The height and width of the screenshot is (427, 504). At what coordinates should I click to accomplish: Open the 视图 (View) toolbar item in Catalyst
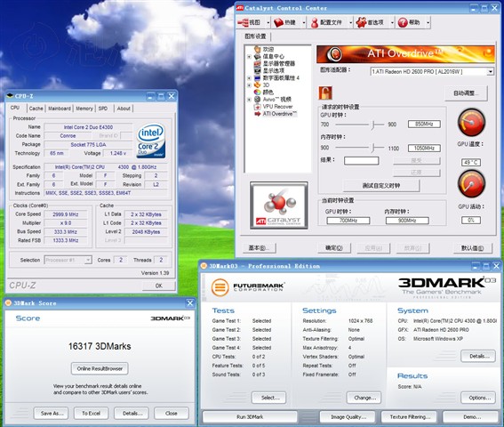[250, 22]
